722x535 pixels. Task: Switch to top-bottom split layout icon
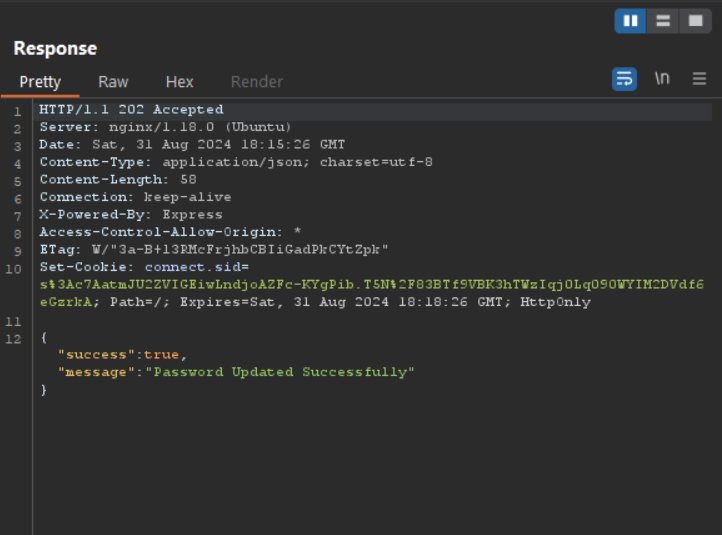click(663, 21)
